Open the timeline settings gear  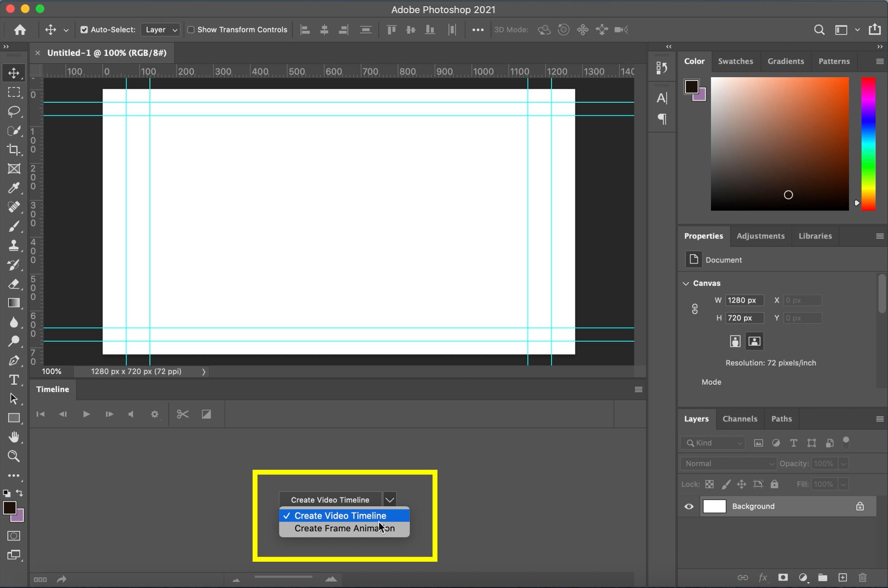pyautogui.click(x=155, y=414)
